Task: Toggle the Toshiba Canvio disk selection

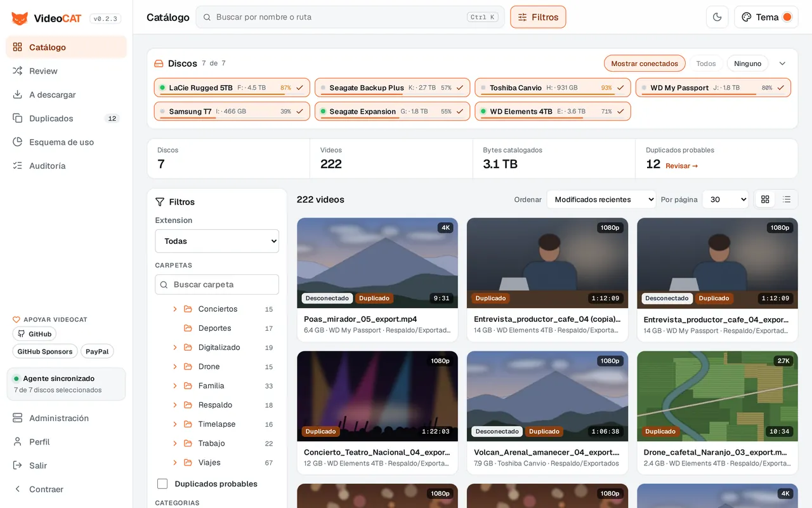Action: click(553, 88)
